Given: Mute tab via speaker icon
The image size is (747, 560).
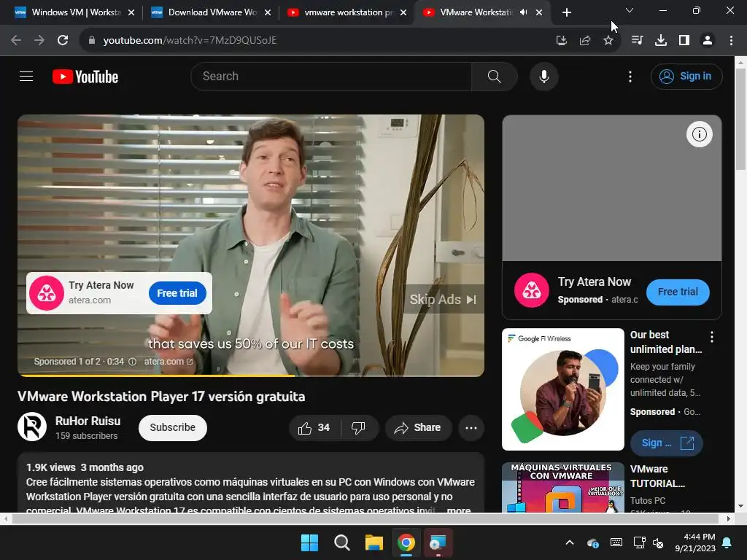Looking at the screenshot, I should (524, 12).
